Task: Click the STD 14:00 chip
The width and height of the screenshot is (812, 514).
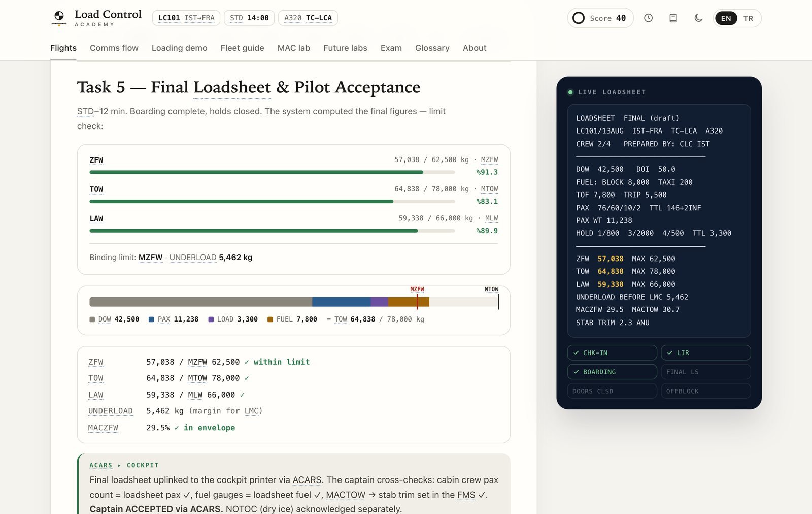Action: coord(249,18)
